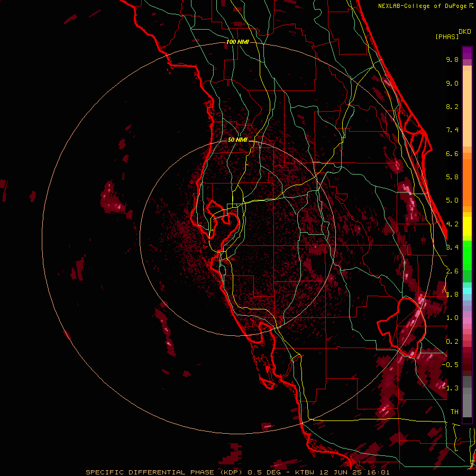Click the -0.5 colorbar scale value
Image resolution: width=476 pixels, height=476 pixels.
(450, 364)
